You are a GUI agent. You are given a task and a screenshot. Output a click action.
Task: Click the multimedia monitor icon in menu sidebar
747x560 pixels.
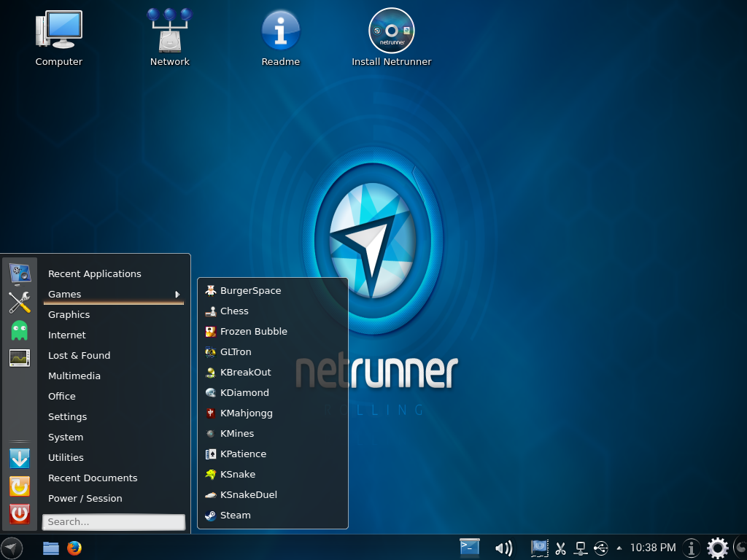click(x=20, y=274)
